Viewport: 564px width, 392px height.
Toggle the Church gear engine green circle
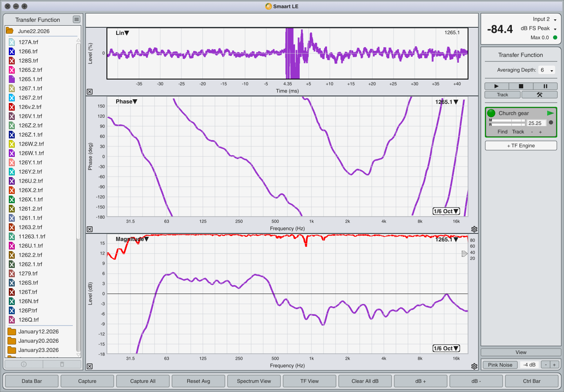491,113
